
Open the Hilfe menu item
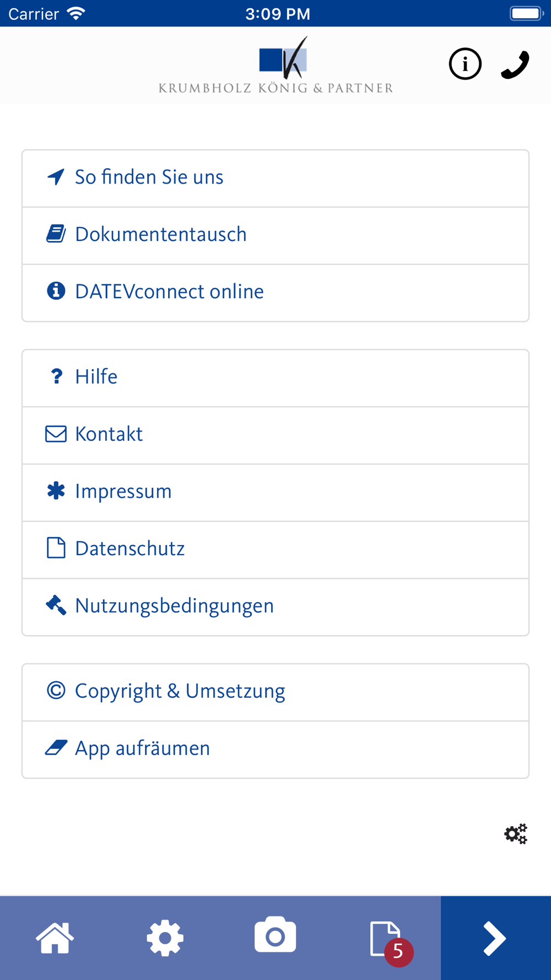(x=275, y=378)
